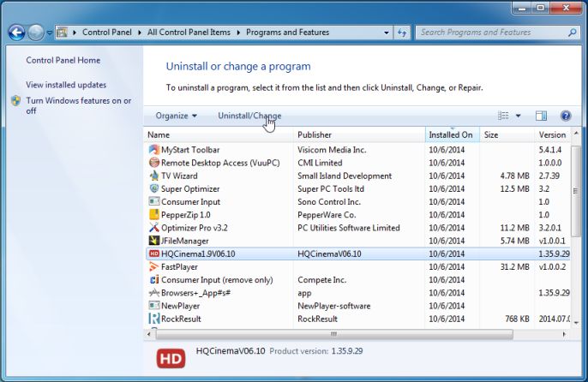The height and width of the screenshot is (382, 588).
Task: Click the Compete Inc. publisher cell
Action: click(x=321, y=280)
